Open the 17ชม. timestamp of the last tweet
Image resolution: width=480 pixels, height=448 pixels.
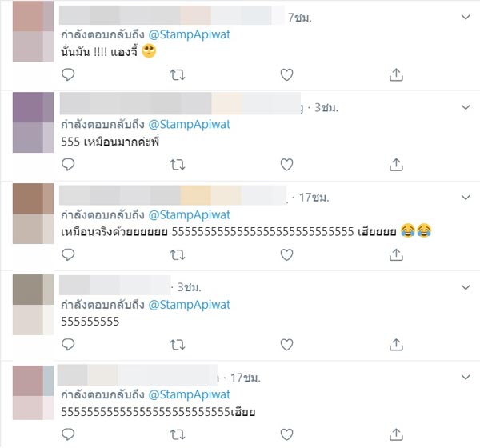pos(246,378)
